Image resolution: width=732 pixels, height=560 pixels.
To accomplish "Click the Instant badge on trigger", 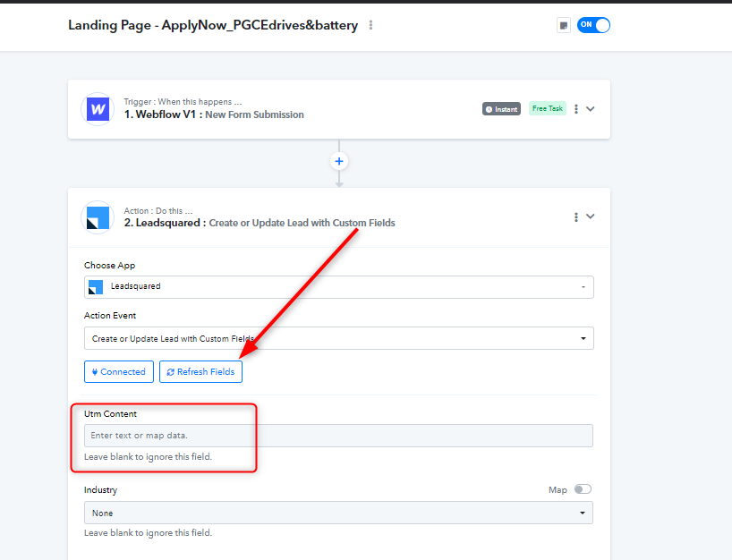I will [x=501, y=109].
